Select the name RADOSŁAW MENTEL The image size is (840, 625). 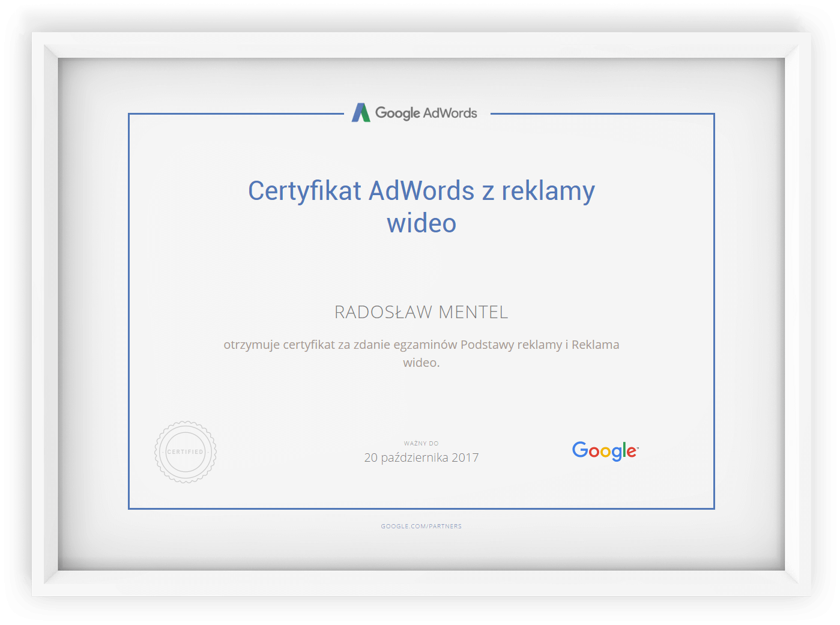click(x=422, y=312)
